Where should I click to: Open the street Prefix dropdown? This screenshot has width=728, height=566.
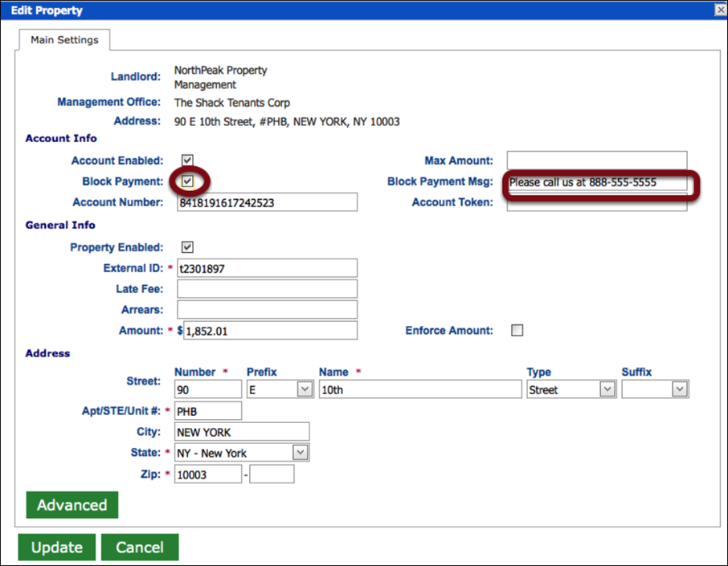tap(280, 389)
